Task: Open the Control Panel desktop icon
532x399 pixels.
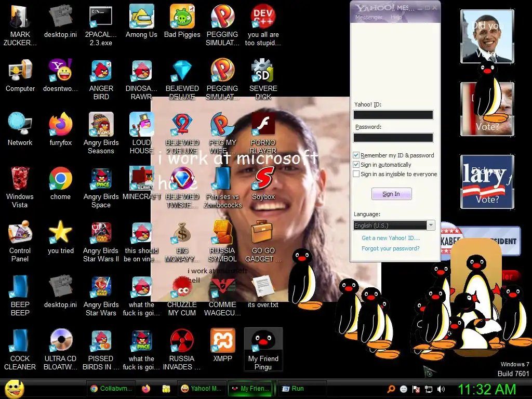Action: point(20,241)
